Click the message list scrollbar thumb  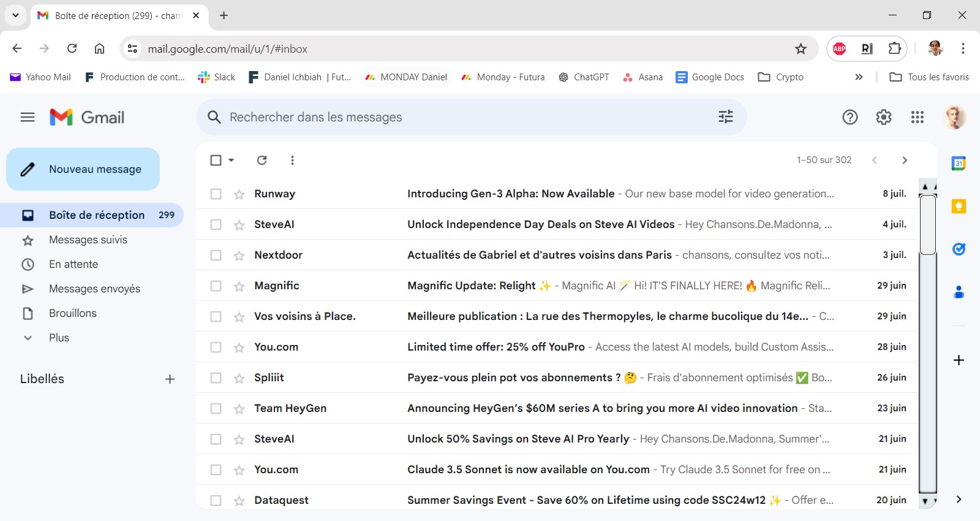[928, 224]
